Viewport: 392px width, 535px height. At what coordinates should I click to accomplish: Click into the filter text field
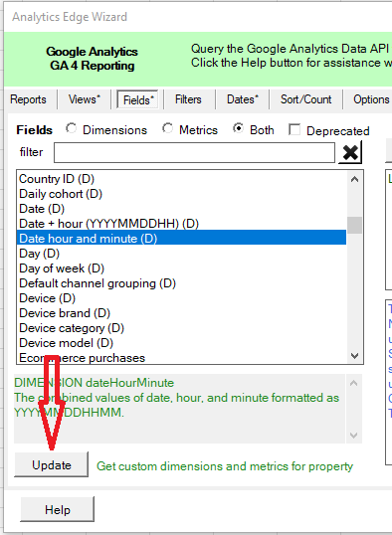[194, 152]
